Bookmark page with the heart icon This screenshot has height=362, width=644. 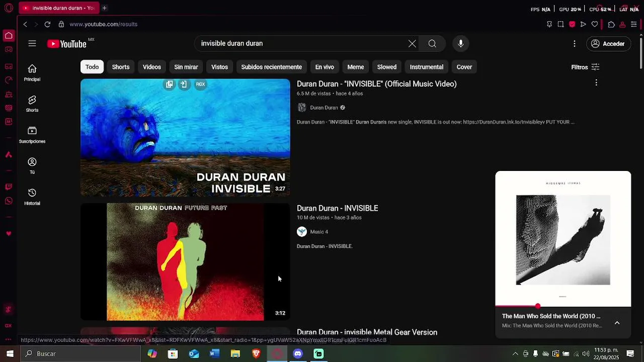pos(595,24)
